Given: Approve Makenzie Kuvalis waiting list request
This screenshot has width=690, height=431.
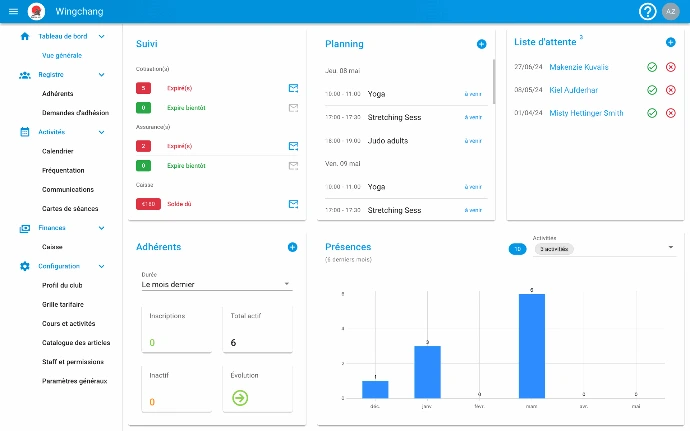Looking at the screenshot, I should tap(652, 67).
